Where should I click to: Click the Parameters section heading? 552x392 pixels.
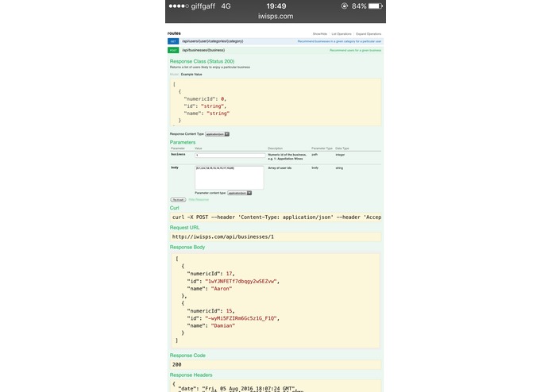(x=183, y=142)
